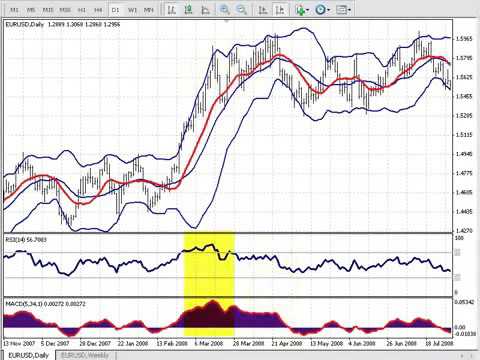Toggle chart shift from right border

pos(279,10)
